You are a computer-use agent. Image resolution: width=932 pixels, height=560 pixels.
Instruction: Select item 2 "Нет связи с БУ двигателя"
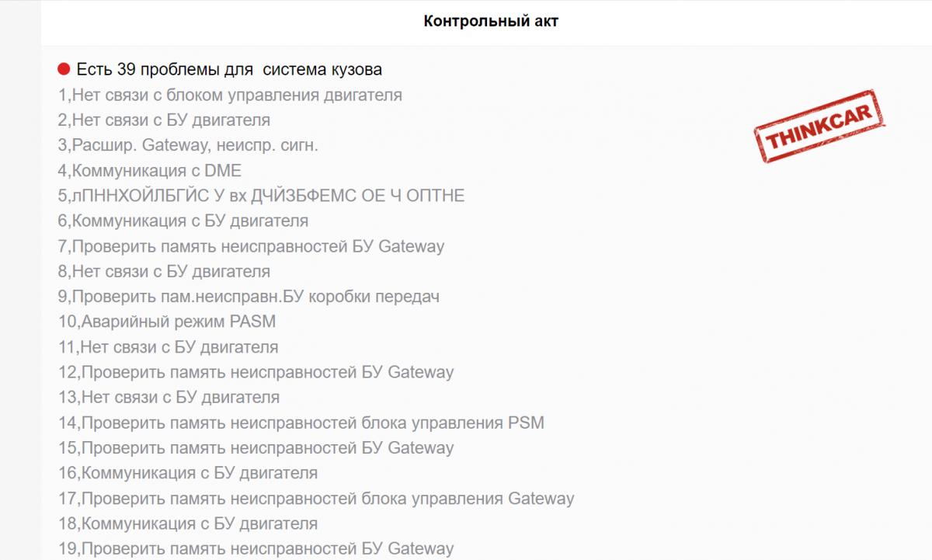164,120
